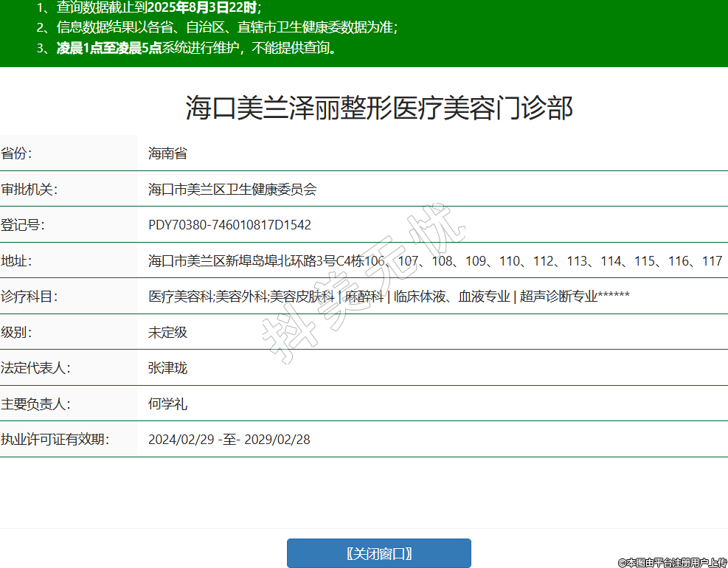Click the 级别 field label
Screen dimensions: 728x568
[17, 332]
